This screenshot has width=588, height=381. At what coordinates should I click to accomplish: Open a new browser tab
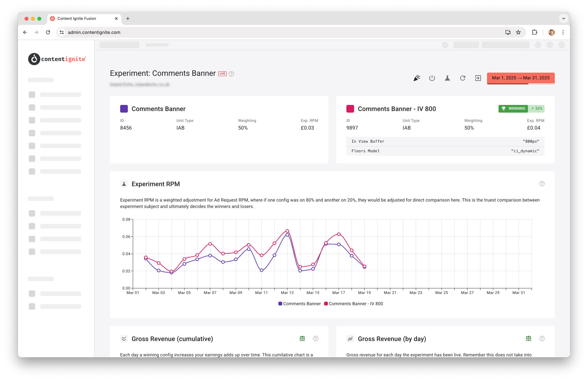point(128,19)
